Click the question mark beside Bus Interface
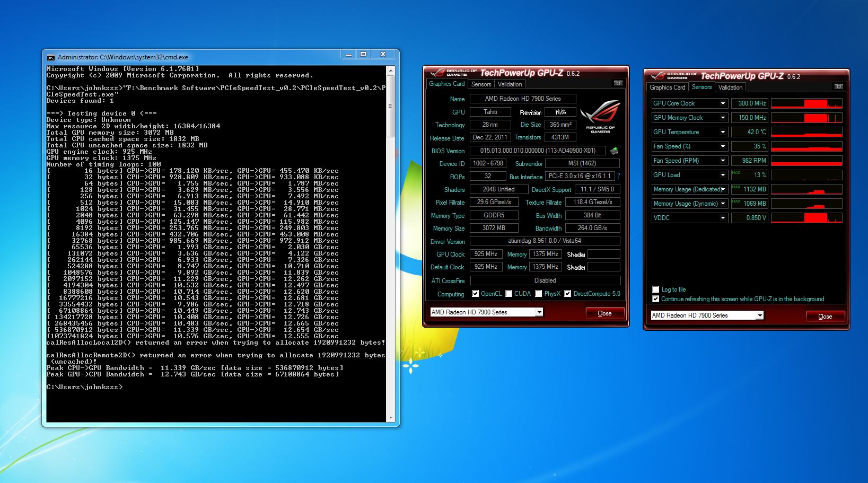868x483 pixels. [x=618, y=176]
